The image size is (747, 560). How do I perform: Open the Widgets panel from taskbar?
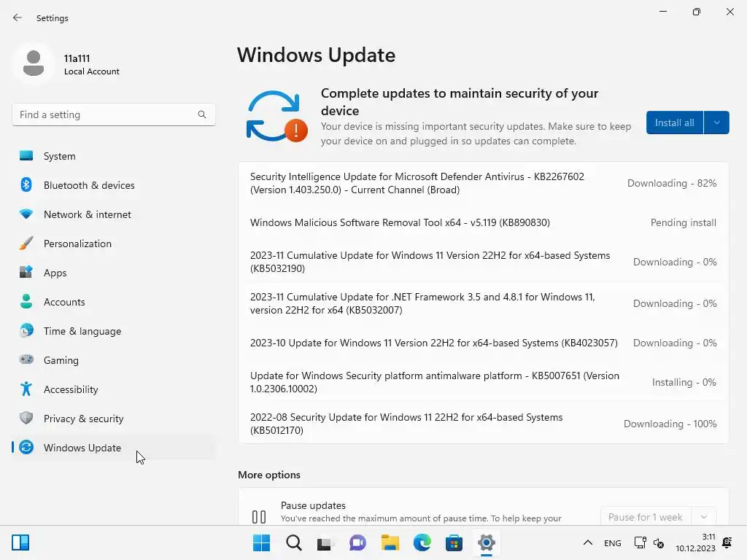pos(20,542)
